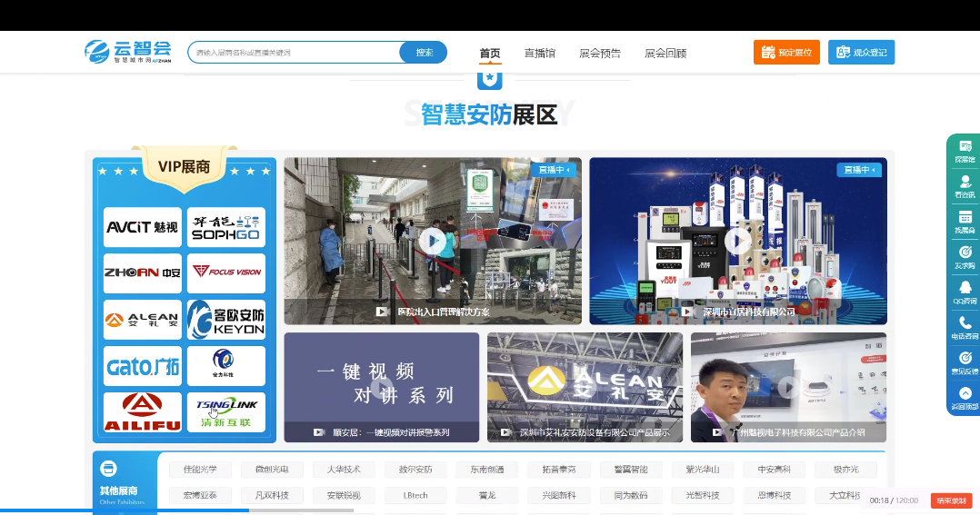980x515 pixels.
Task: Click the 其他展商 store icon
Action: (x=108, y=468)
